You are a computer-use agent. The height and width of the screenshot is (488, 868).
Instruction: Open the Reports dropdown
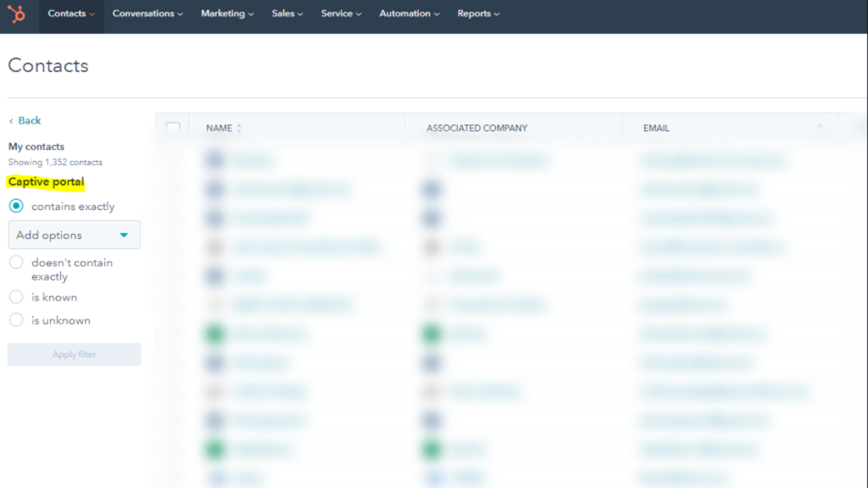478,14
